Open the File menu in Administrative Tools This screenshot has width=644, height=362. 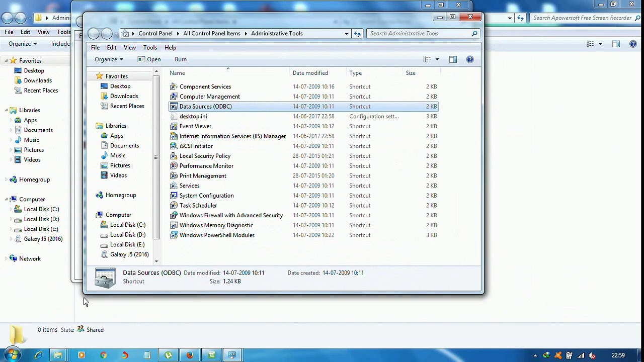tap(95, 48)
